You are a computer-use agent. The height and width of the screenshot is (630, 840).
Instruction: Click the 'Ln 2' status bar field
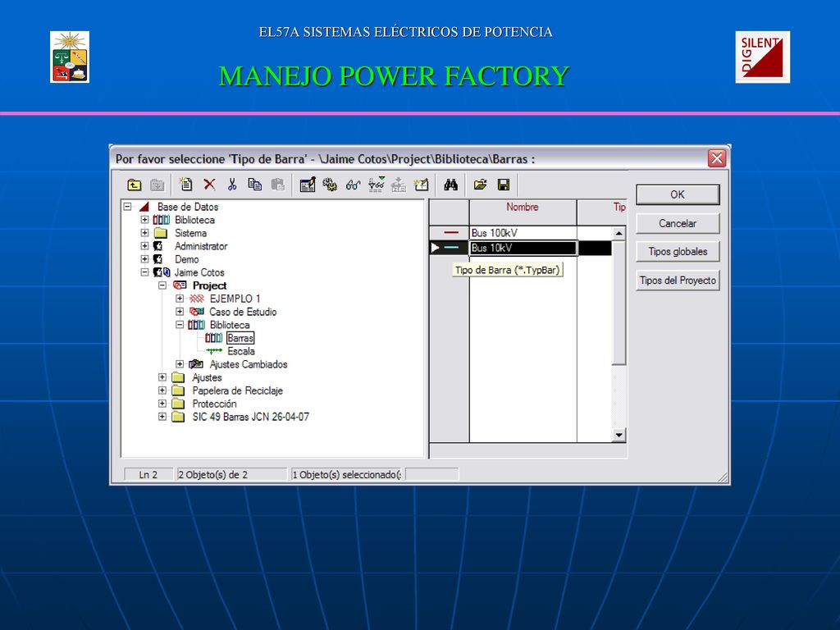(x=148, y=475)
